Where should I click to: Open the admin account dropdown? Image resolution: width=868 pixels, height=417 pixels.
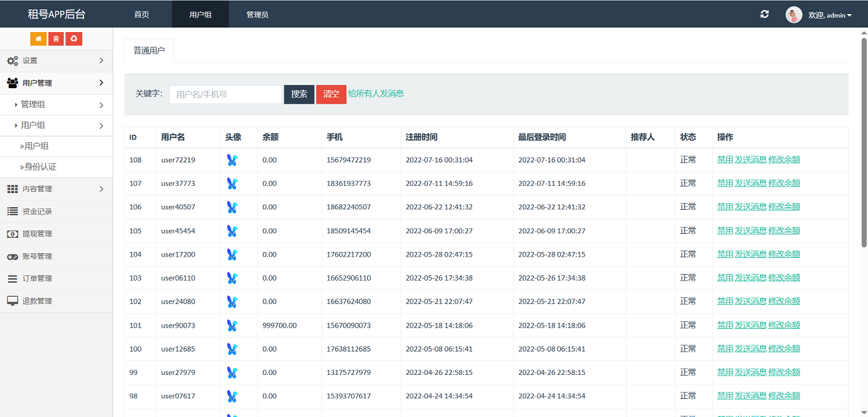[x=828, y=14]
